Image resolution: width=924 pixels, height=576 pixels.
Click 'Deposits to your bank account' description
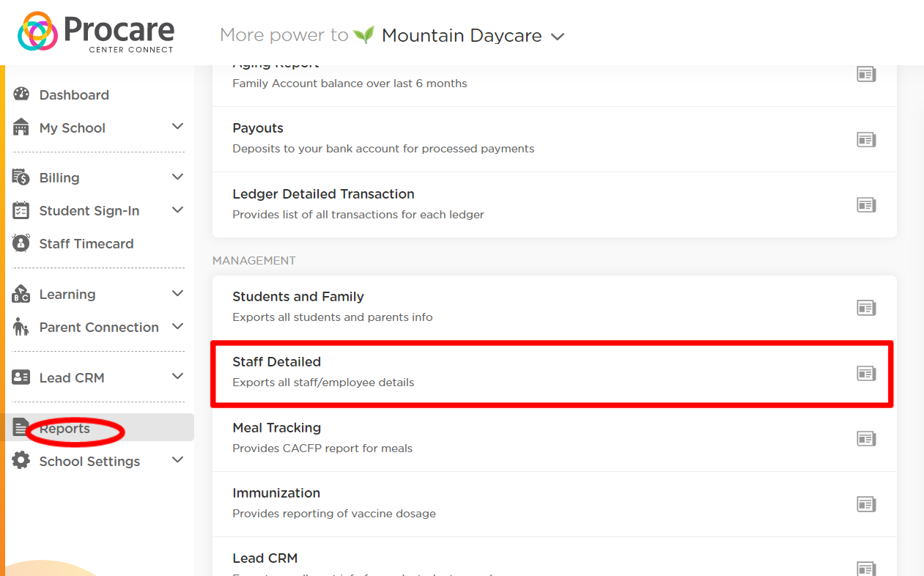pyautogui.click(x=383, y=149)
